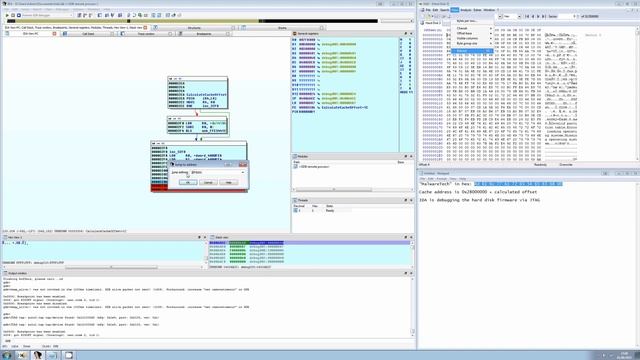Viewport: 640px width, 360px height.
Task: Click the highlighted Refresh menu entry
Action: (472, 51)
